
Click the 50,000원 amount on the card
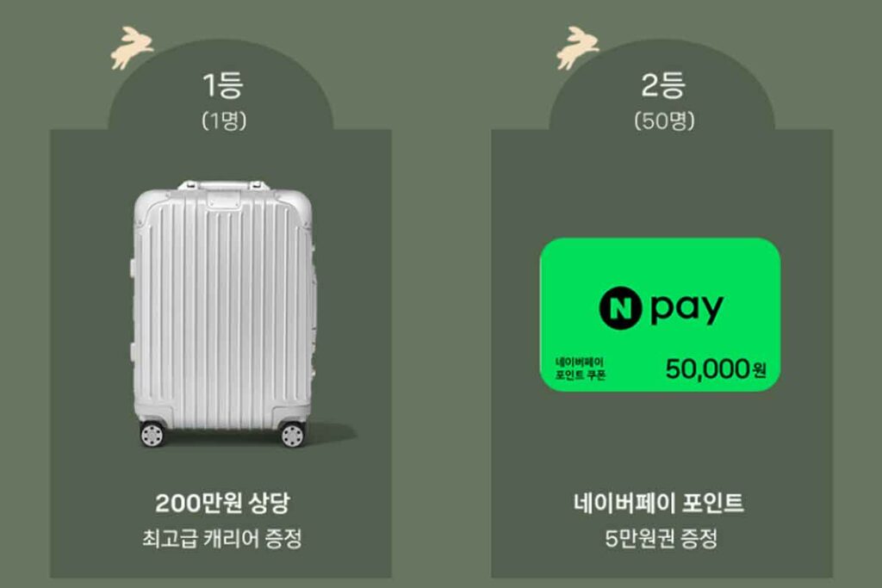click(x=716, y=369)
